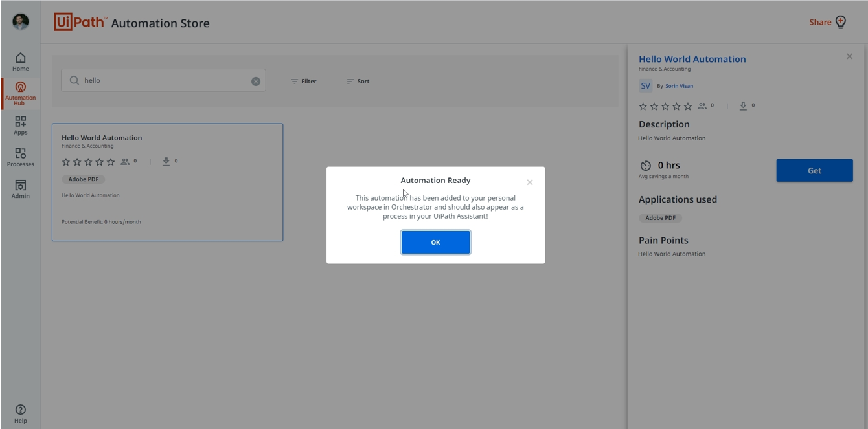Click the details panel download icon
Viewport: 868px width, 429px height.
tap(743, 105)
